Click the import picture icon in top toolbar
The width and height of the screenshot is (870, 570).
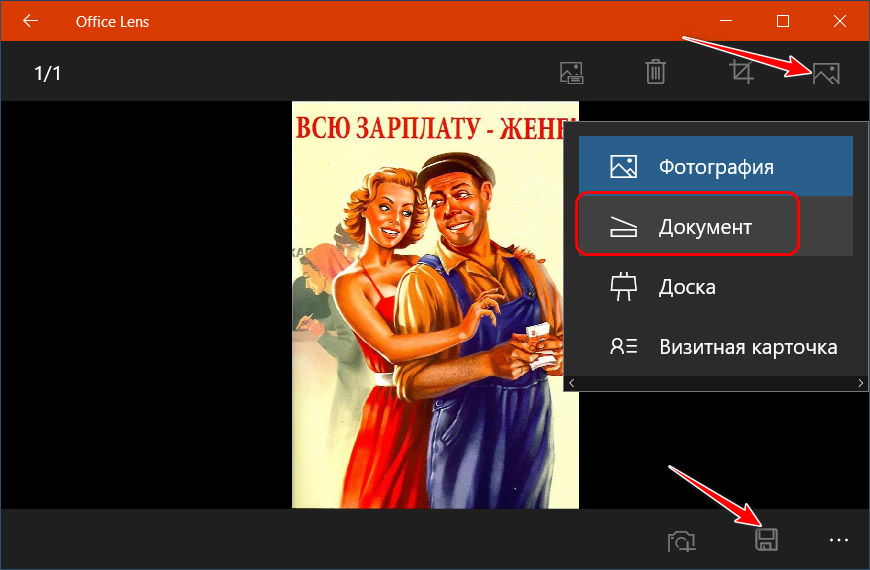571,72
